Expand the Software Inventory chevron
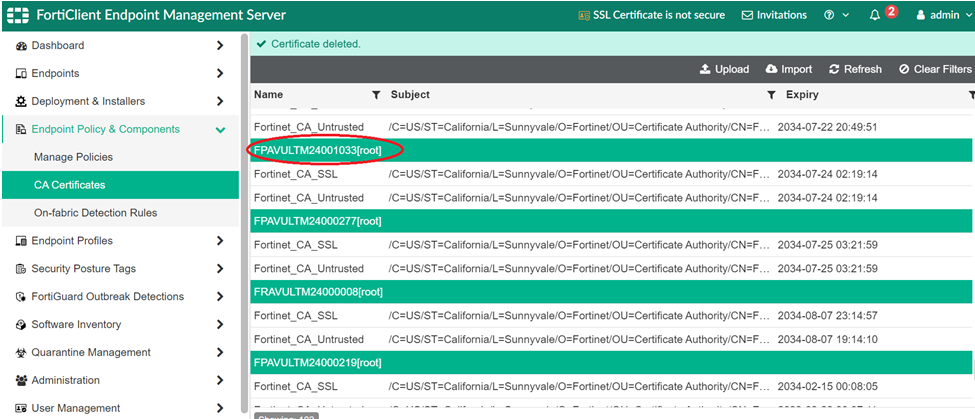 coord(220,325)
